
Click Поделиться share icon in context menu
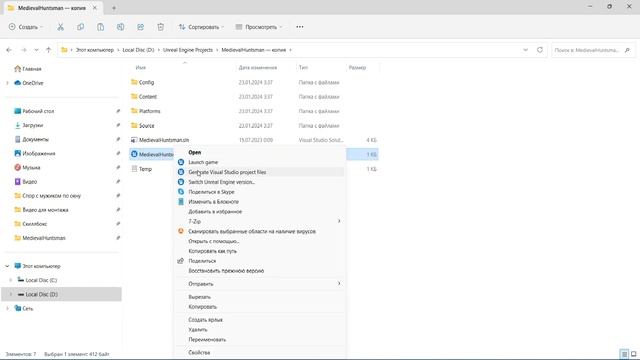[181, 261]
